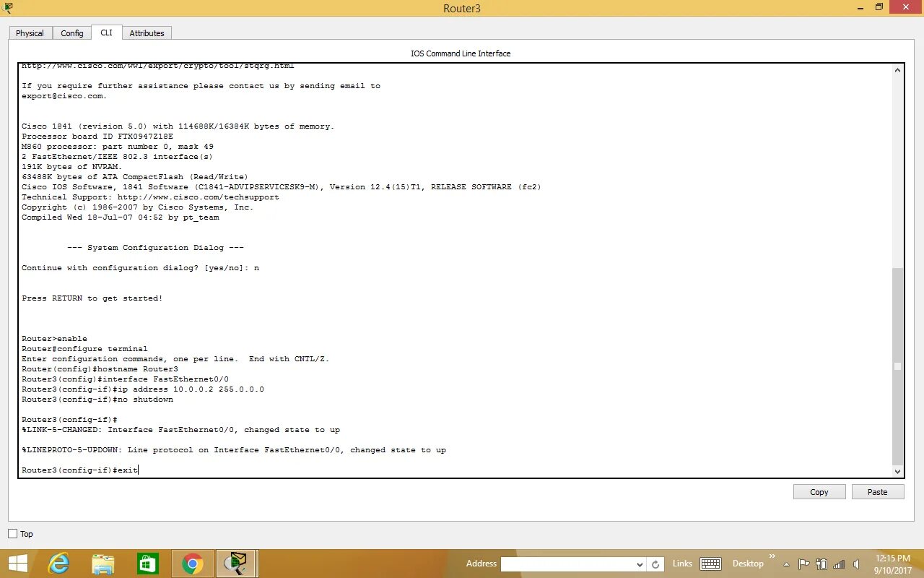
Task: Open File Explorer from the taskbar
Action: point(103,564)
